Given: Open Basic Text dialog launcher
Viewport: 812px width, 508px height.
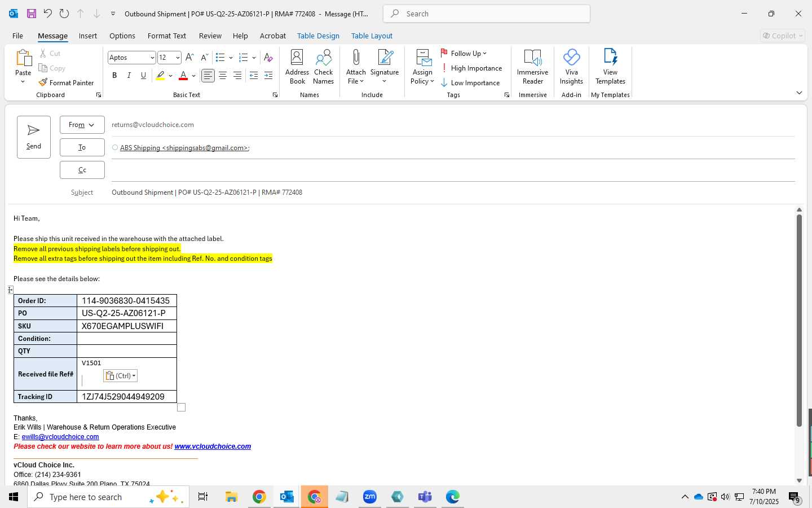Looking at the screenshot, I should (x=275, y=95).
